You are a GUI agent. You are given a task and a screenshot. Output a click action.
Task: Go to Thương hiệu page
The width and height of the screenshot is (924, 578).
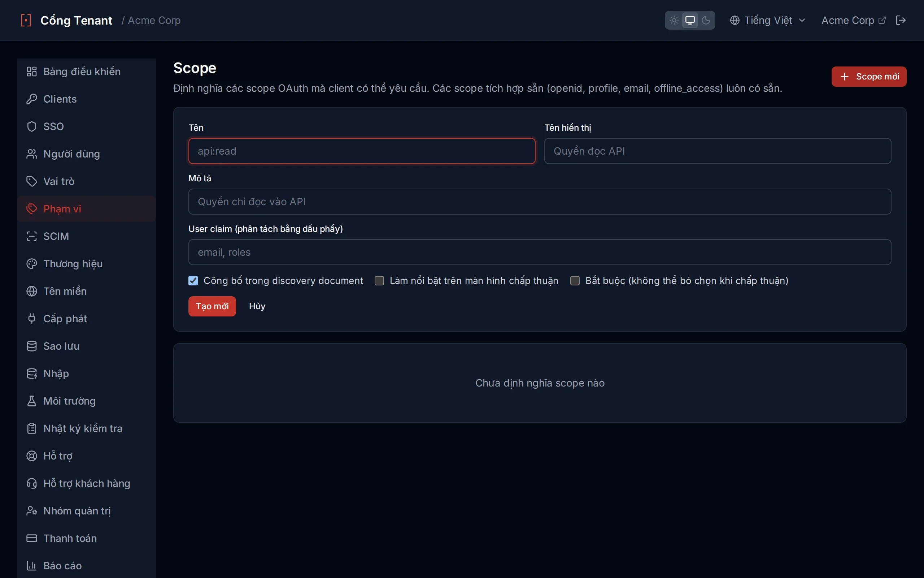87,264
